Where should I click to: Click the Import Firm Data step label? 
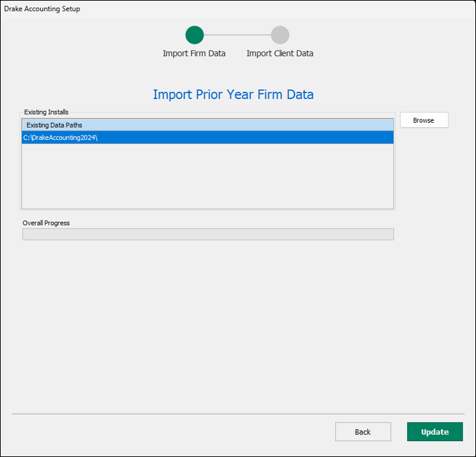click(194, 53)
